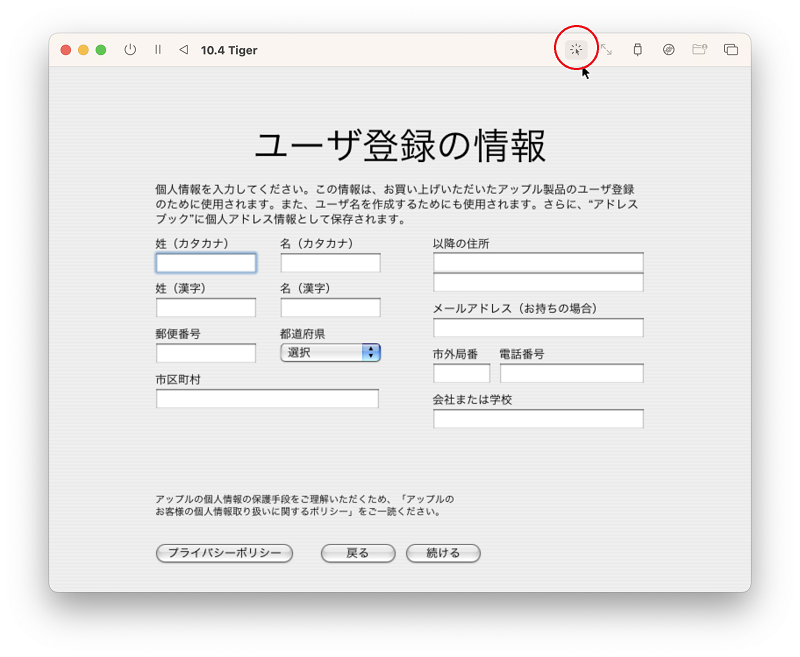Click the 会社または学校 input field
800x657 pixels.
(x=538, y=419)
